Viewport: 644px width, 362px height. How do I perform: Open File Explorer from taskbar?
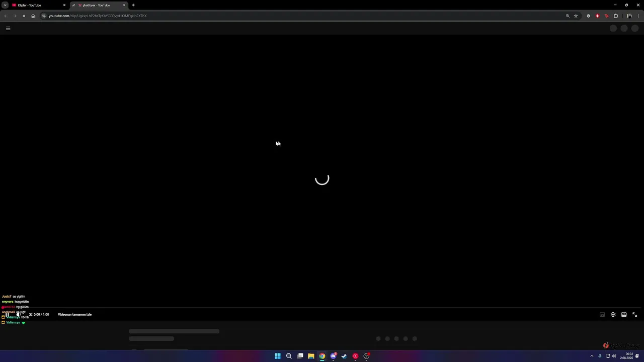(311, 356)
